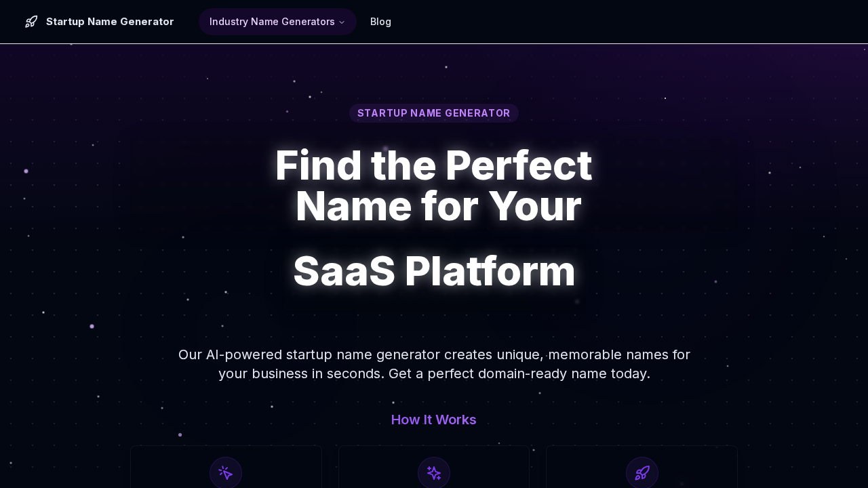Click the How It Works heading
Image resolution: width=868 pixels, height=488 pixels.
tap(433, 420)
